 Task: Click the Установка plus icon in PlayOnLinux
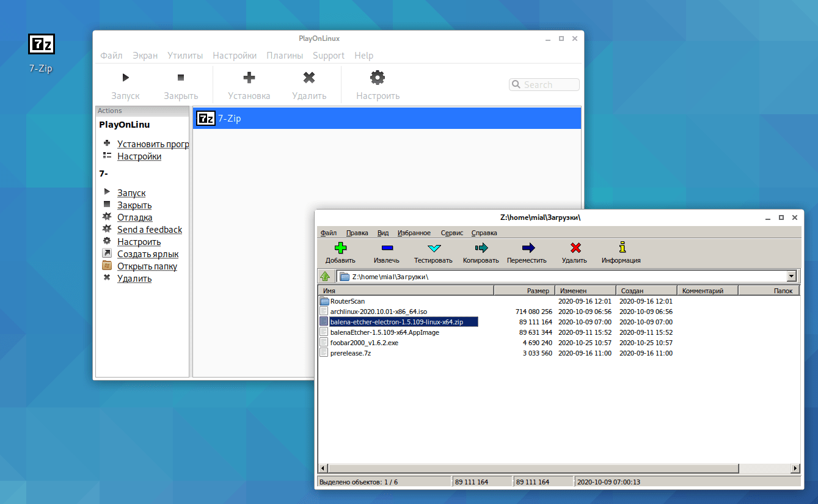pyautogui.click(x=249, y=77)
